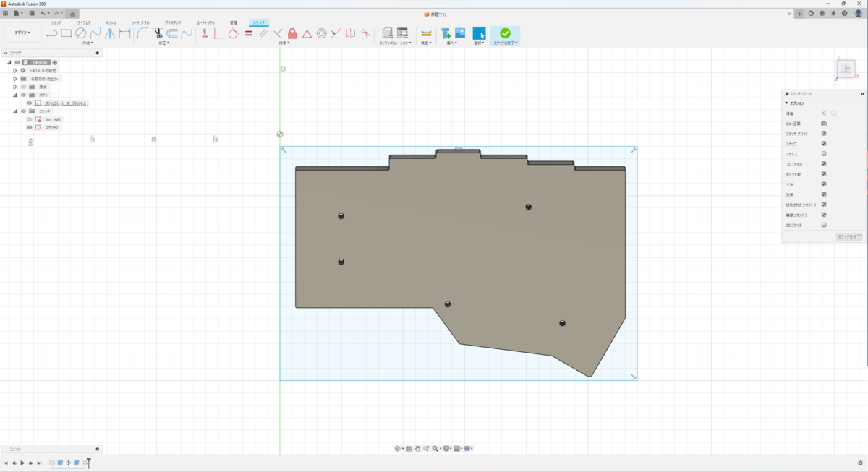Viewport: 868px width, 472px height.
Task: Apply the Lock constraint icon
Action: coord(292,33)
